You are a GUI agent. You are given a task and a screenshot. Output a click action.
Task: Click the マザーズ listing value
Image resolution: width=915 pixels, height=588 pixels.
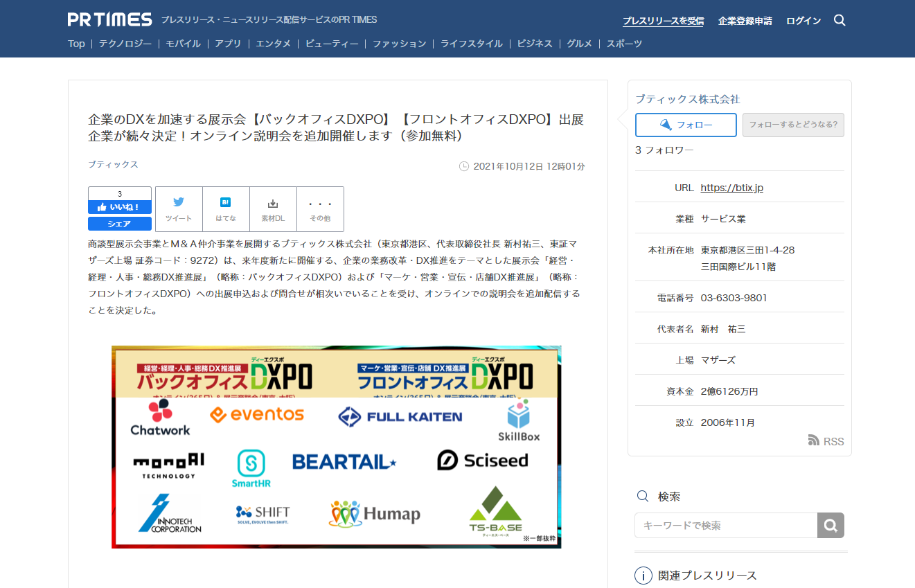click(718, 360)
